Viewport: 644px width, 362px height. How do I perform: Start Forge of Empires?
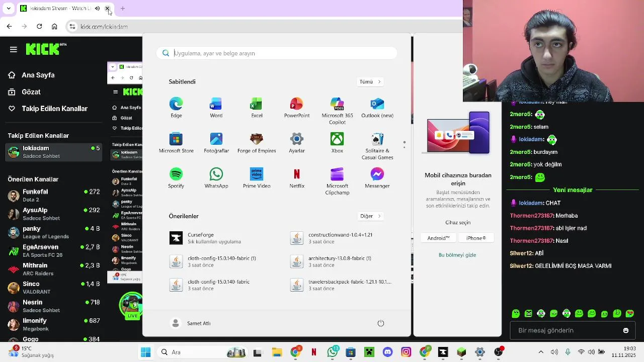click(x=257, y=143)
